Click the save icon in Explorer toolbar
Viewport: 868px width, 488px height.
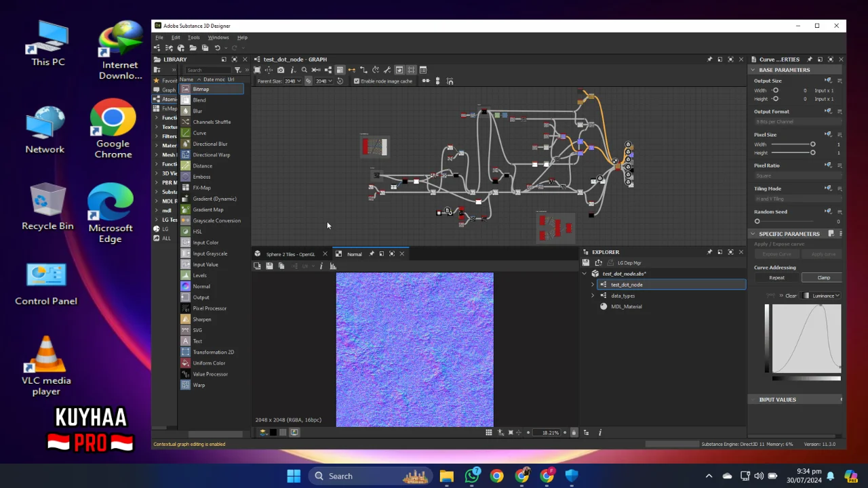pos(586,262)
